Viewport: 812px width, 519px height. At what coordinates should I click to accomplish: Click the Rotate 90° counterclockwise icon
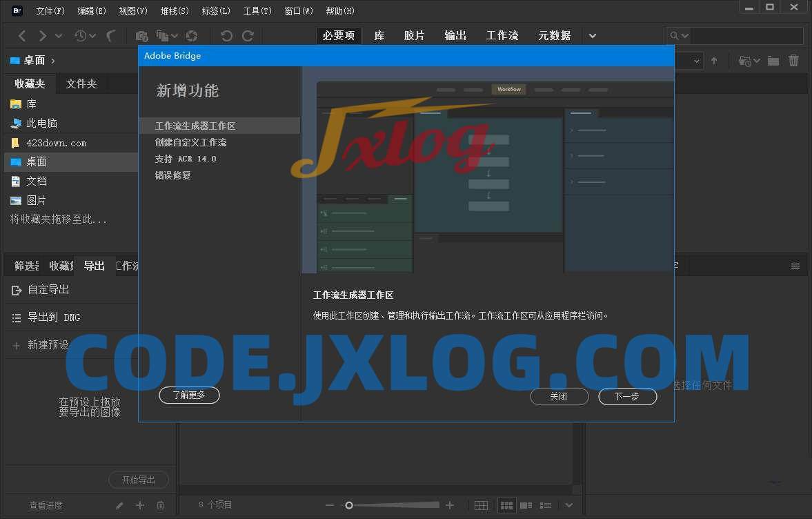click(226, 36)
